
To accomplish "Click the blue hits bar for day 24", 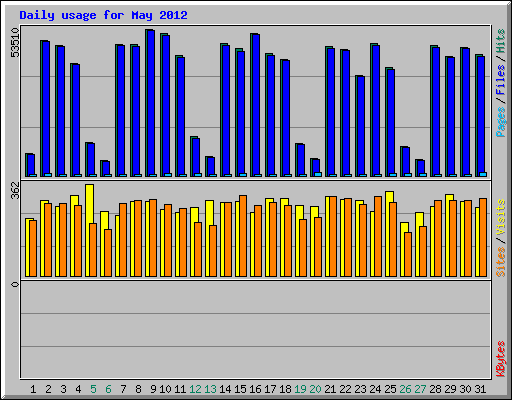I will (376, 110).
